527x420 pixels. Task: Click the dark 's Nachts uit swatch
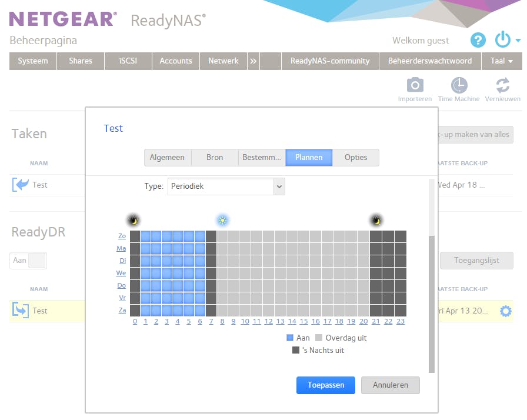tap(296, 350)
